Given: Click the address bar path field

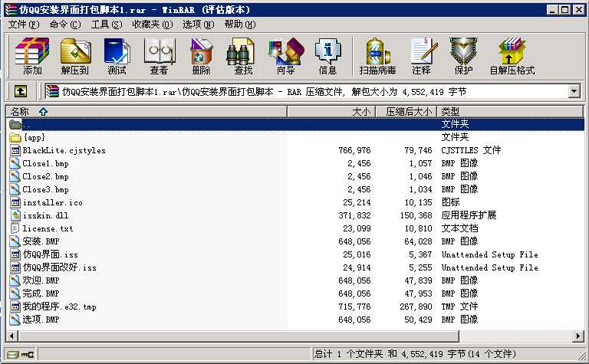Looking at the screenshot, I should click(312, 91).
